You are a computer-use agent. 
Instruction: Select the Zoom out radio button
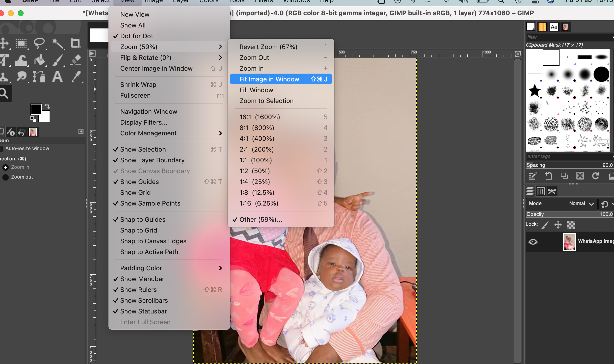coord(5,177)
